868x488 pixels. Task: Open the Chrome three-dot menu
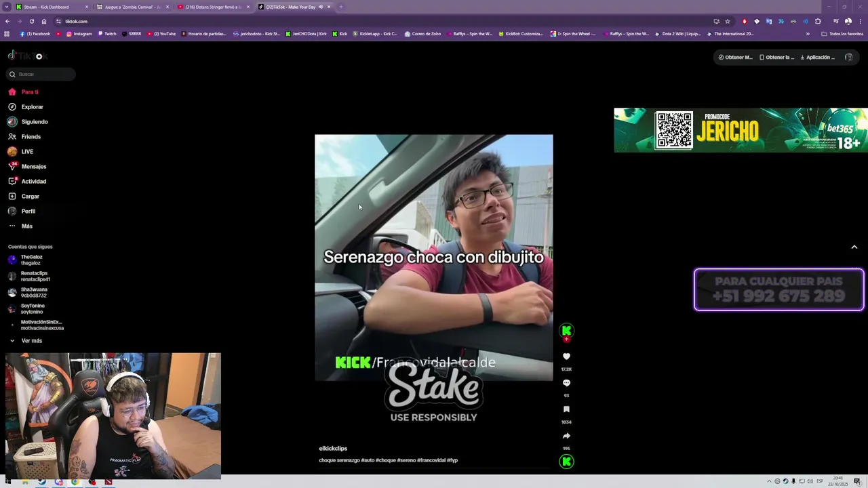860,21
